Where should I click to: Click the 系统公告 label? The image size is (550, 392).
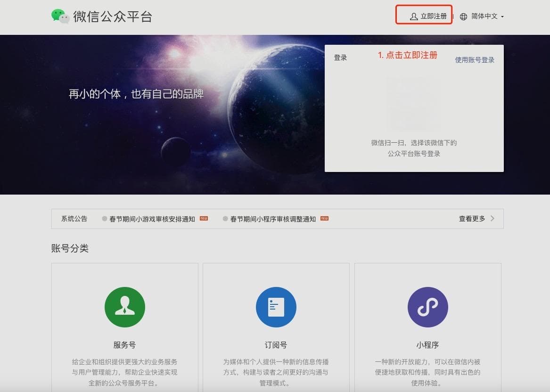click(74, 219)
